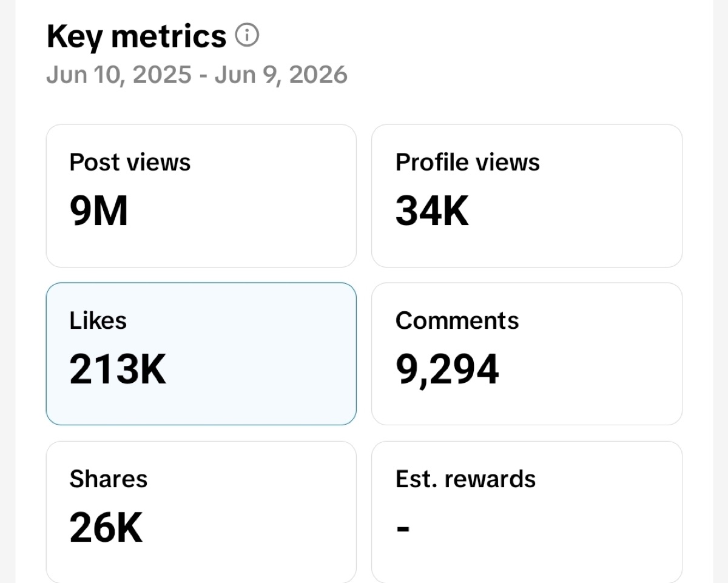This screenshot has width=728, height=583.
Task: Tap the 26K shares value
Action: (106, 528)
